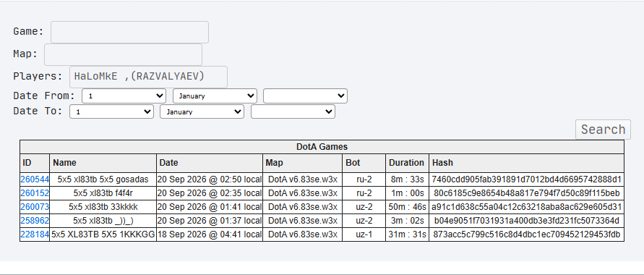Open game ID 260073 link
The image size is (644, 275).
35,207
